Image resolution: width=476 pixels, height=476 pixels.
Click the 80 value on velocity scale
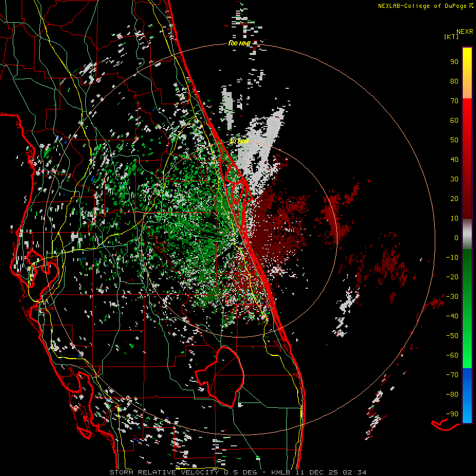454,81
